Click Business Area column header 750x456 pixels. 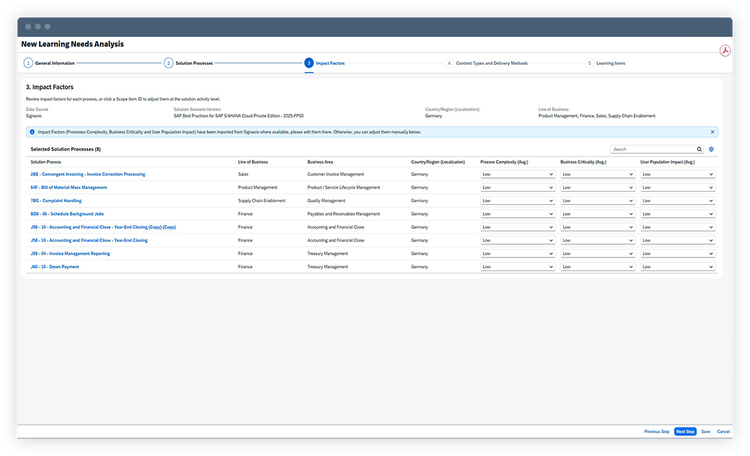click(320, 162)
